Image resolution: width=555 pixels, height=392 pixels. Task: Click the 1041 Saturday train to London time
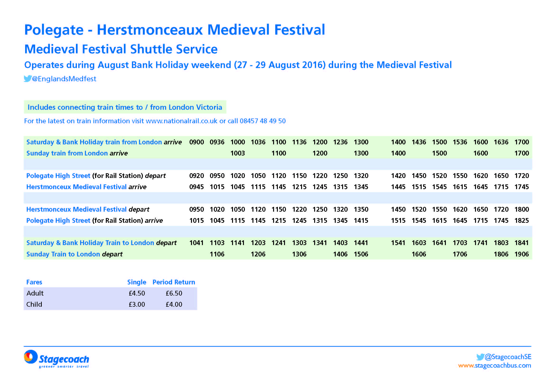pyautogui.click(x=196, y=243)
